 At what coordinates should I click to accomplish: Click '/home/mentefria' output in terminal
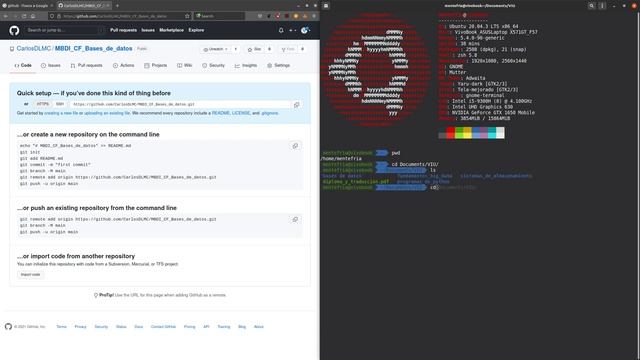pyautogui.click(x=341, y=158)
